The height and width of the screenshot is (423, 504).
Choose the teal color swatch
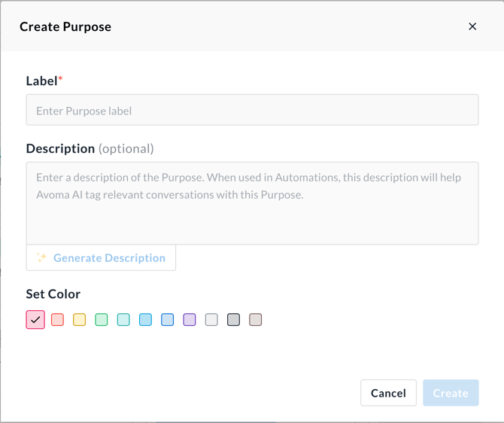coord(123,320)
